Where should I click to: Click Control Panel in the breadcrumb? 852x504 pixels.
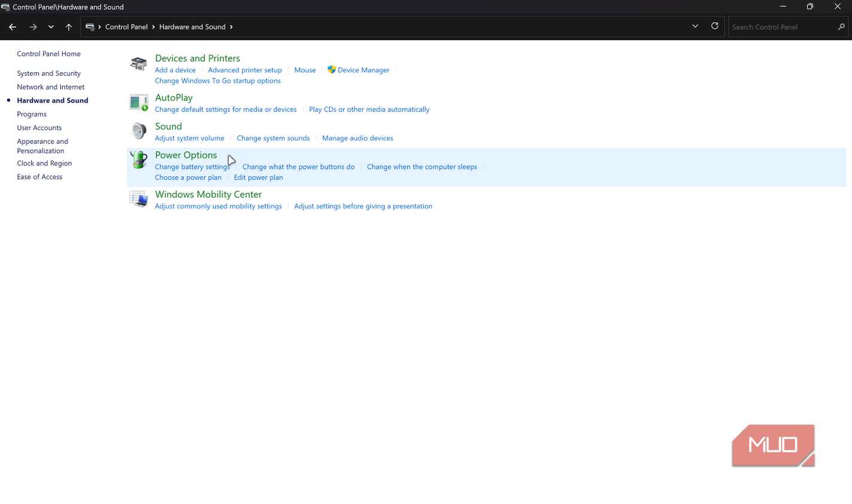pyautogui.click(x=127, y=27)
